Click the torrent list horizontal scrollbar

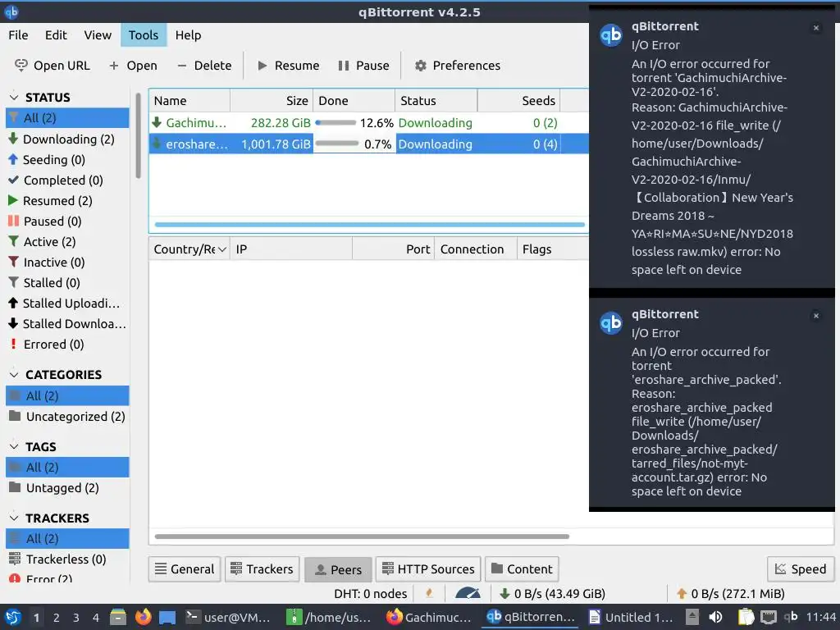(x=370, y=225)
